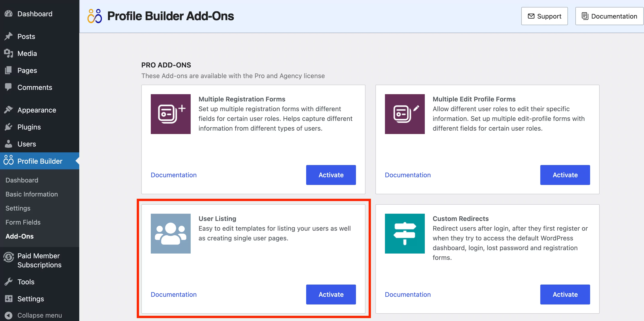Activate the Custom Redirects add-on

(x=565, y=294)
